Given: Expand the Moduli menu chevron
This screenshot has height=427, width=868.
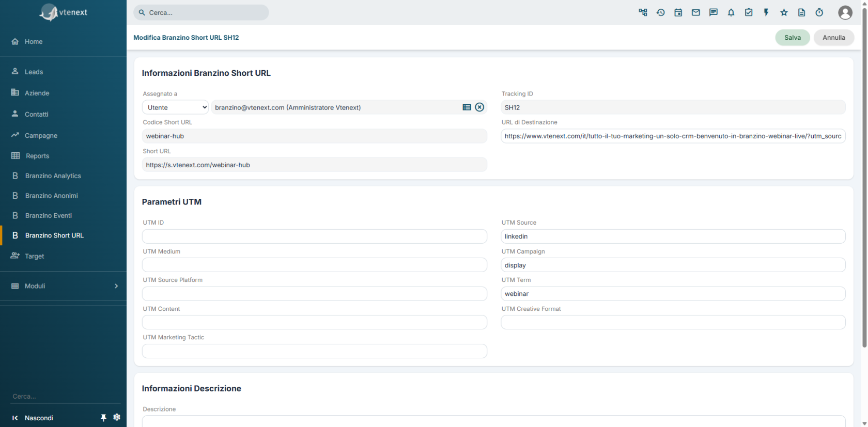Looking at the screenshot, I should [x=116, y=286].
